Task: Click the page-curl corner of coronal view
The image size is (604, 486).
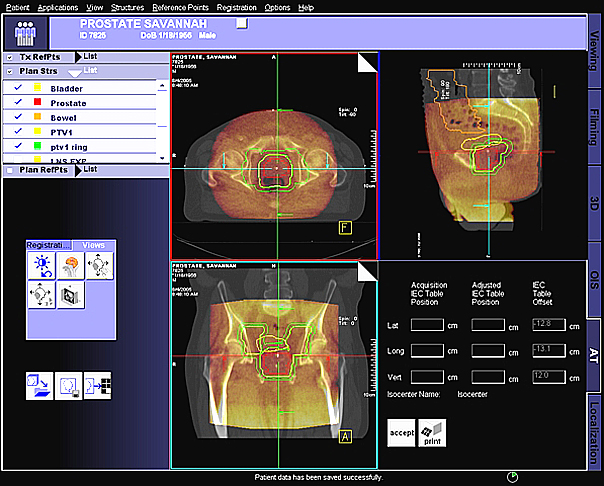Action: 367,272
